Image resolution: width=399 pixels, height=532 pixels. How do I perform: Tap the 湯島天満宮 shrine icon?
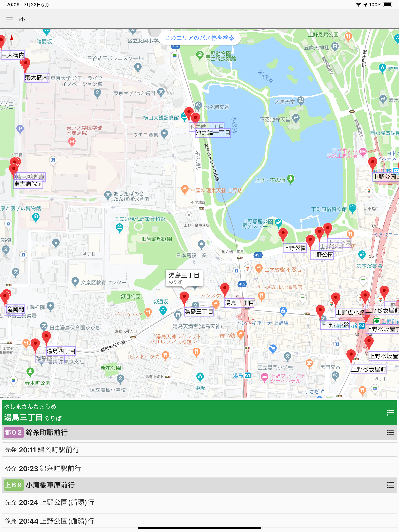pos(178,315)
